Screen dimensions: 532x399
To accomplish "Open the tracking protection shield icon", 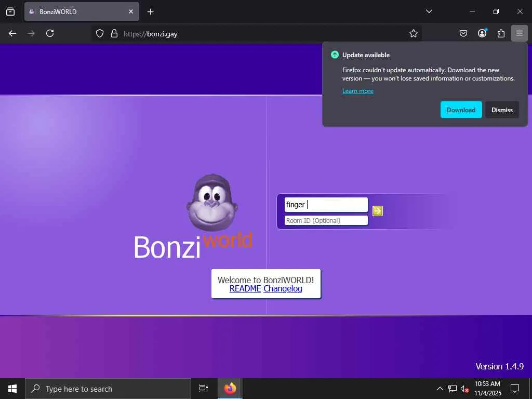I will 99,33.
